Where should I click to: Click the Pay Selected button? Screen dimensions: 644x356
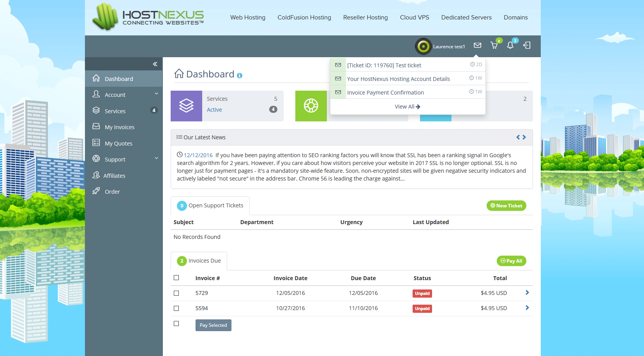(x=213, y=325)
